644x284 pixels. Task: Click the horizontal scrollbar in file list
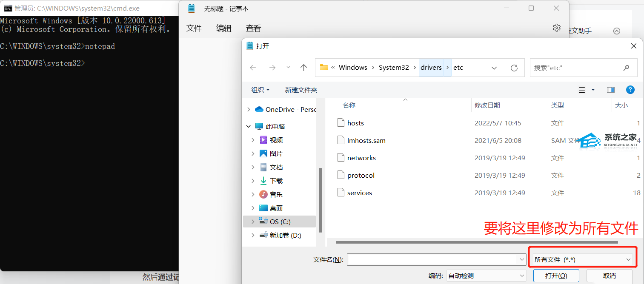coord(478,242)
